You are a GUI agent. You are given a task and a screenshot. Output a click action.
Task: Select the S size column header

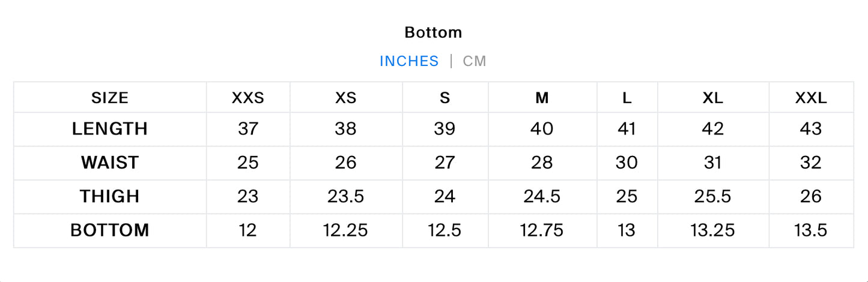445,98
